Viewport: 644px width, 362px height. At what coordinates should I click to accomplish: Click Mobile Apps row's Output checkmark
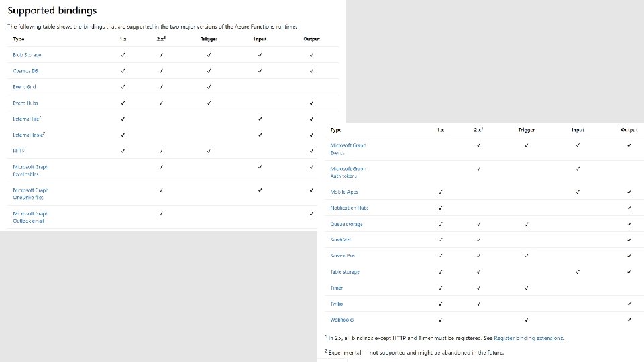click(629, 192)
